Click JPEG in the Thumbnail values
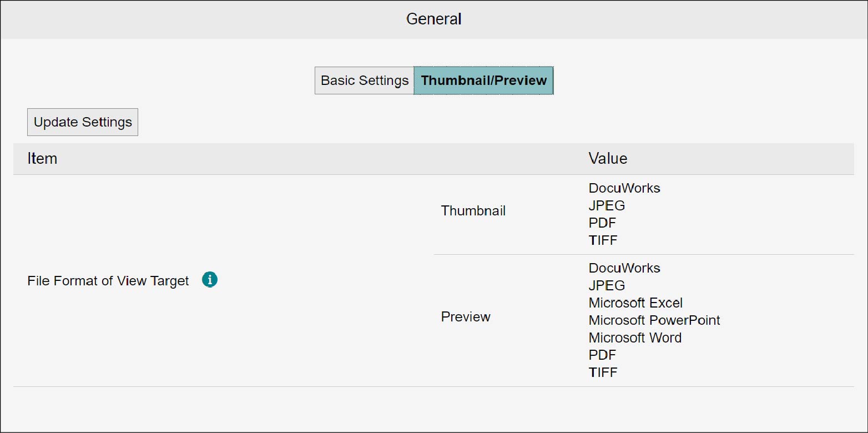This screenshot has width=868, height=433. [607, 205]
